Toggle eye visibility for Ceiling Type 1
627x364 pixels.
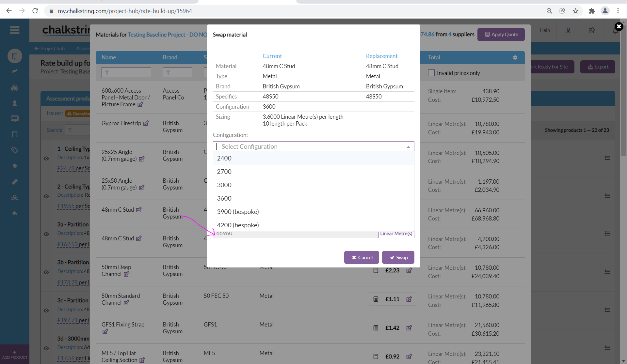click(46, 159)
